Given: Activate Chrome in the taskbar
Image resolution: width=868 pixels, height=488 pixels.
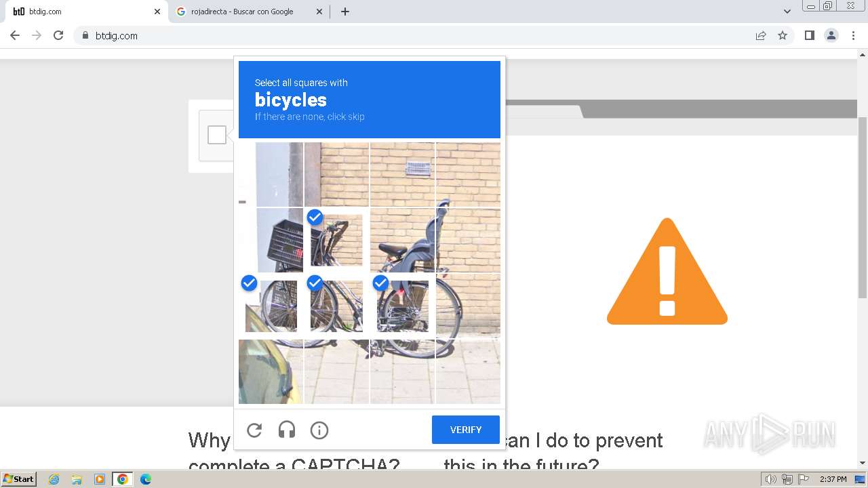Looking at the screenshot, I should pos(123,479).
